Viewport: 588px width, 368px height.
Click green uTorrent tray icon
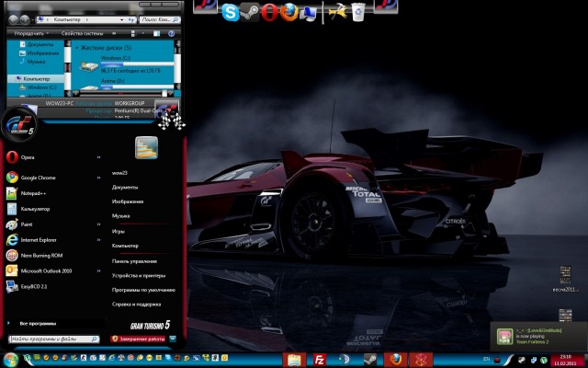pyautogui.click(x=543, y=360)
